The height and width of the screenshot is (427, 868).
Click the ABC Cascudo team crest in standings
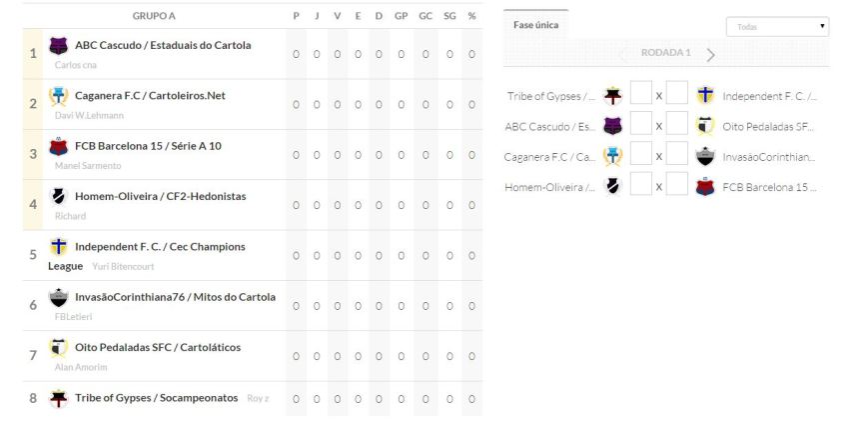[58, 46]
